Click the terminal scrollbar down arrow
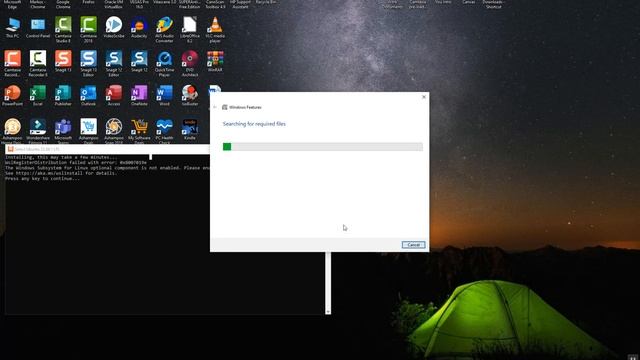640x360 pixels. 328,312
